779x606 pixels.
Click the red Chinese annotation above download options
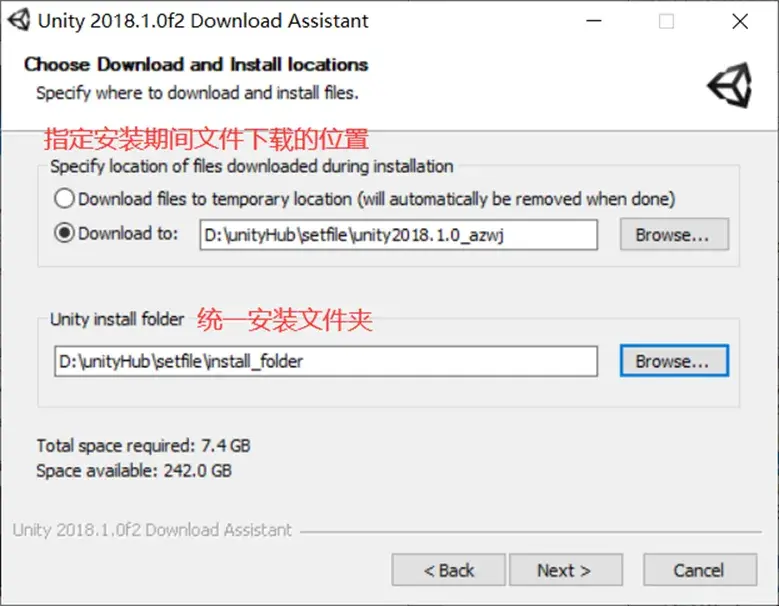(207, 139)
